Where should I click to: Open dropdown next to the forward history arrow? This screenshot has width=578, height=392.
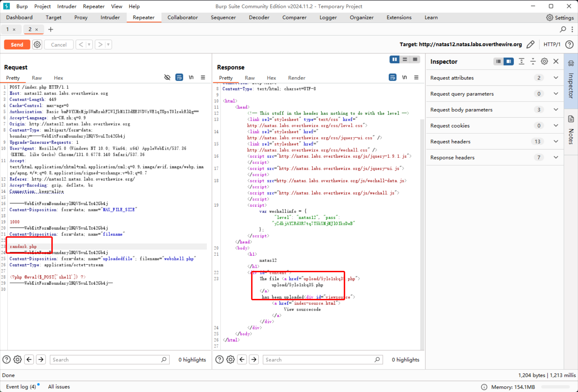pyautogui.click(x=108, y=45)
